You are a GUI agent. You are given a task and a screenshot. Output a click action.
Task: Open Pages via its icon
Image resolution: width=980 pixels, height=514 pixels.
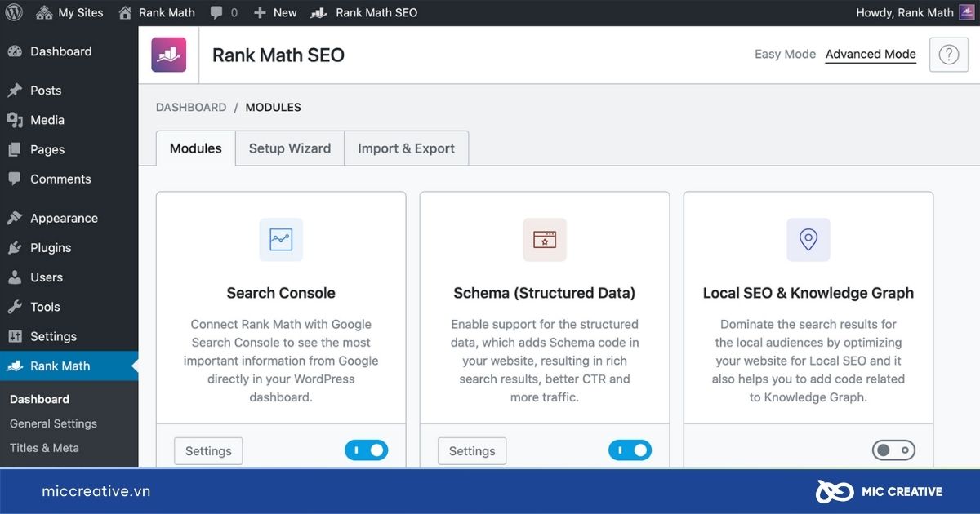click(15, 149)
